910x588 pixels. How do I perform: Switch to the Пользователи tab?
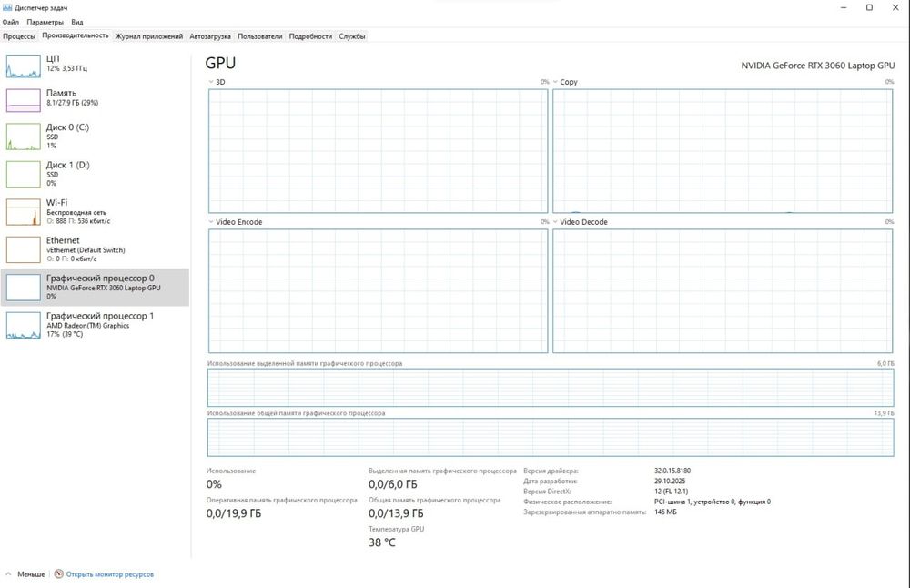259,36
